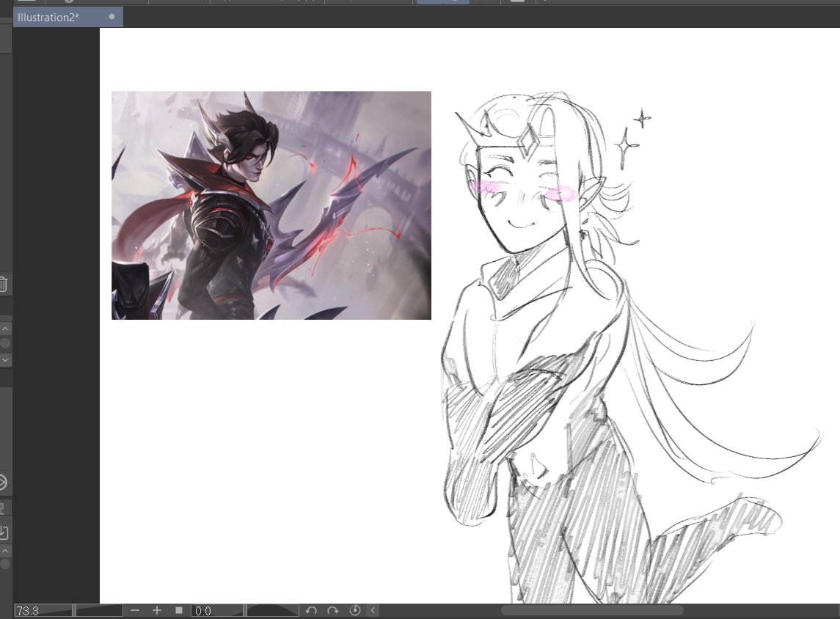Click the trash can delete icon
Screen dimensions: 840x619
pos(3,284)
